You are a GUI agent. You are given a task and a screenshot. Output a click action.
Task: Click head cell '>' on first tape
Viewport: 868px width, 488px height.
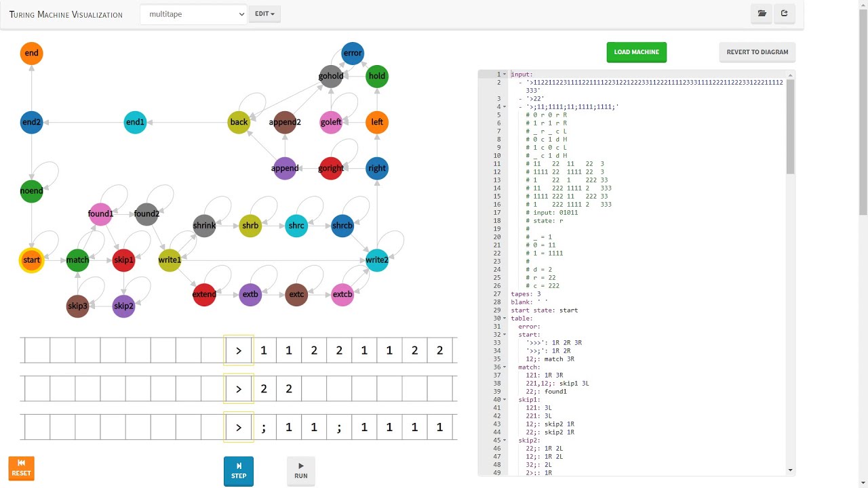tap(239, 350)
